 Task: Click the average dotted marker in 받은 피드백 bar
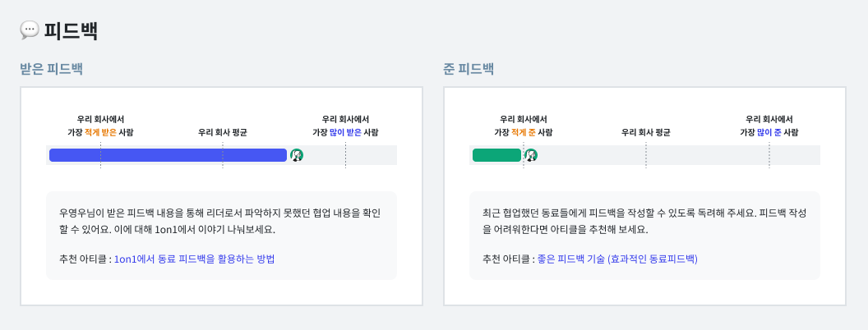tap(223, 155)
